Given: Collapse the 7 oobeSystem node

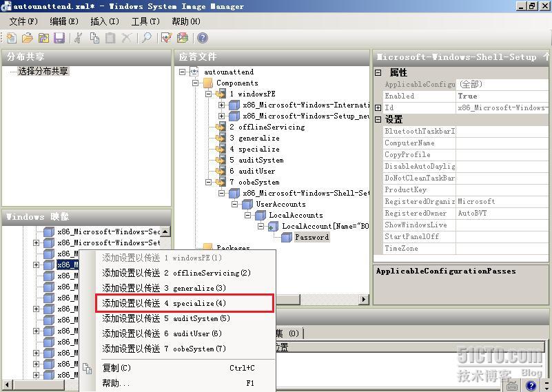Looking at the screenshot, I should pos(208,183).
